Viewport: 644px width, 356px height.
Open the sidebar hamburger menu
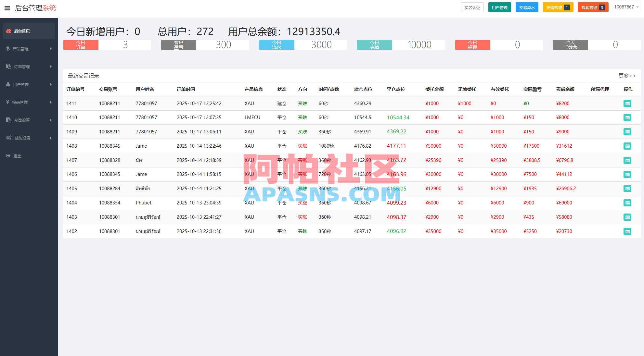(7, 8)
